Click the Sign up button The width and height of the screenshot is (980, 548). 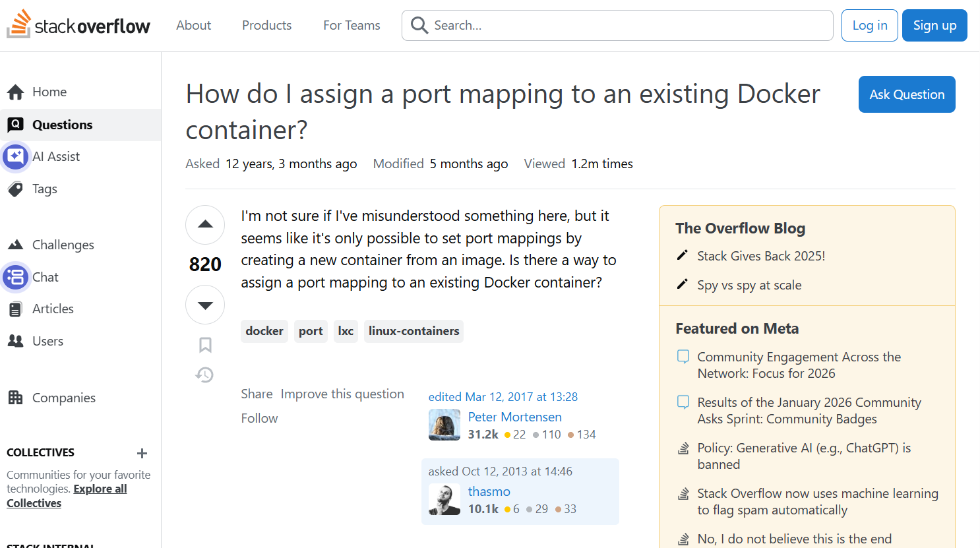point(934,26)
